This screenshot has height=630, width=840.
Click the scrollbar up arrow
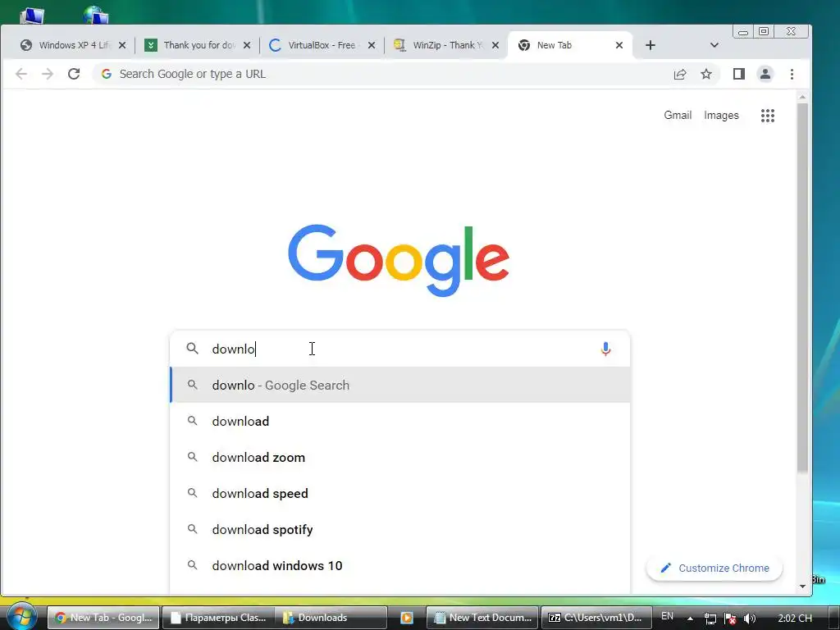tap(802, 97)
